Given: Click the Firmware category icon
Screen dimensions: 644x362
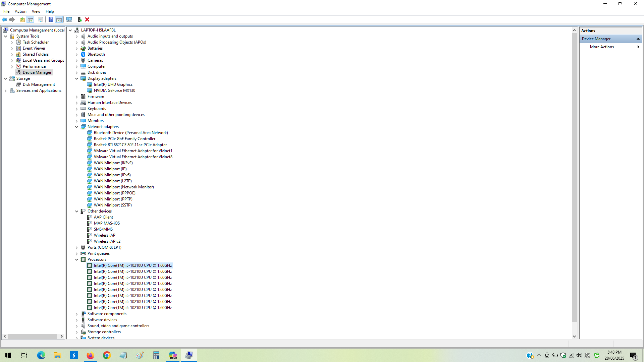Looking at the screenshot, I should tap(83, 97).
